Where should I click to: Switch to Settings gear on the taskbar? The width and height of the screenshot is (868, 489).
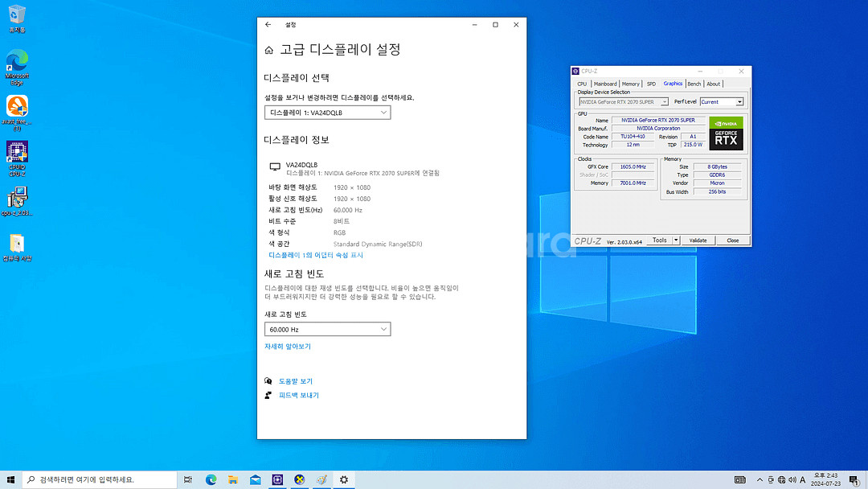(344, 479)
